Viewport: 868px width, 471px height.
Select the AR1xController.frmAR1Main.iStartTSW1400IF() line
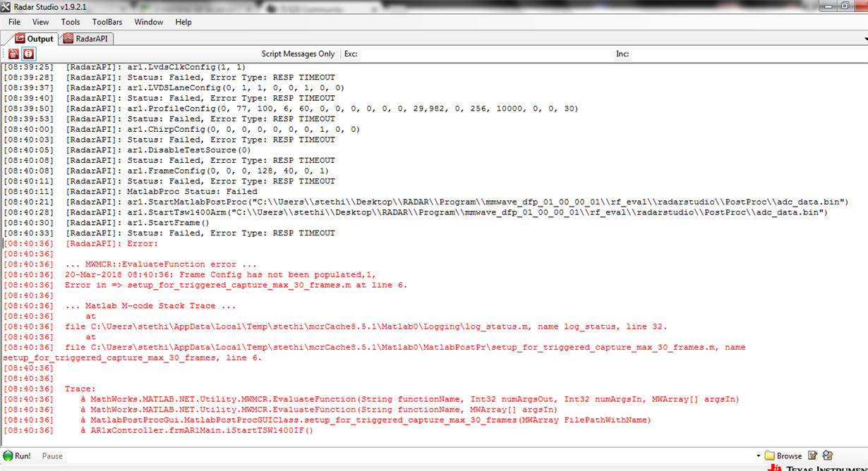(x=158, y=430)
